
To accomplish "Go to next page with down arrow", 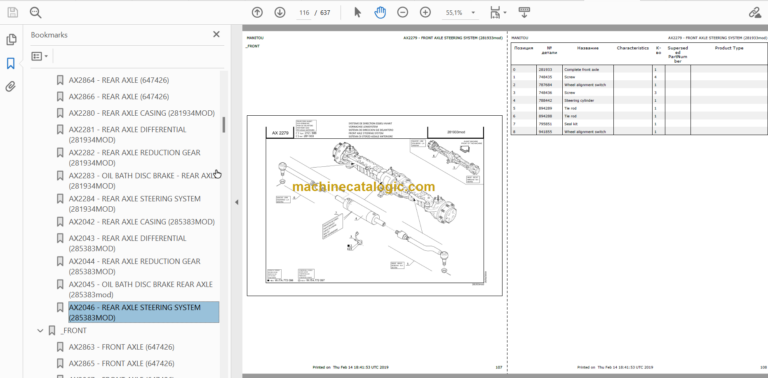I will pos(280,12).
